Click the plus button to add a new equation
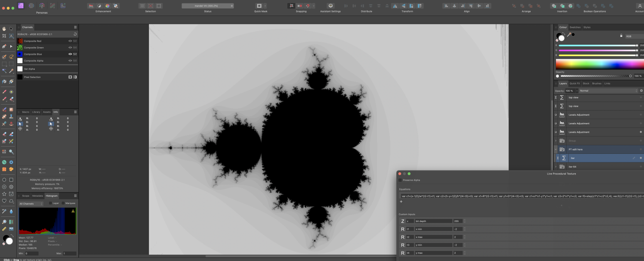The height and width of the screenshot is (261, 644). [401, 201]
